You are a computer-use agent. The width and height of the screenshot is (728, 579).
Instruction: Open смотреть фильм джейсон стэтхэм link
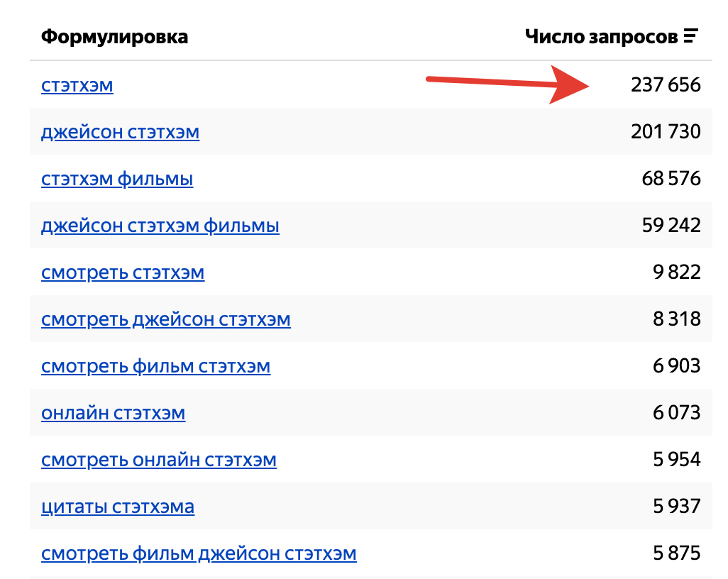199,554
